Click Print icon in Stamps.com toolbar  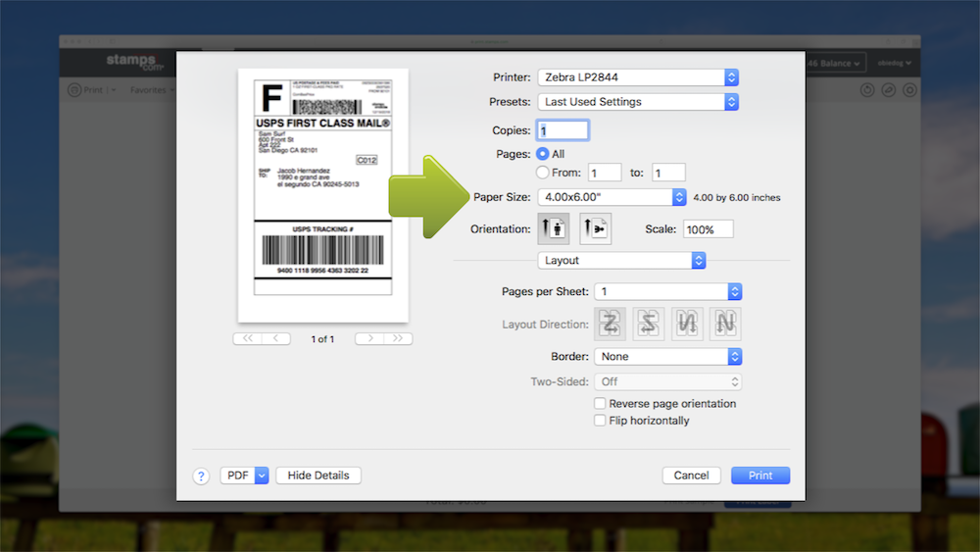click(74, 90)
